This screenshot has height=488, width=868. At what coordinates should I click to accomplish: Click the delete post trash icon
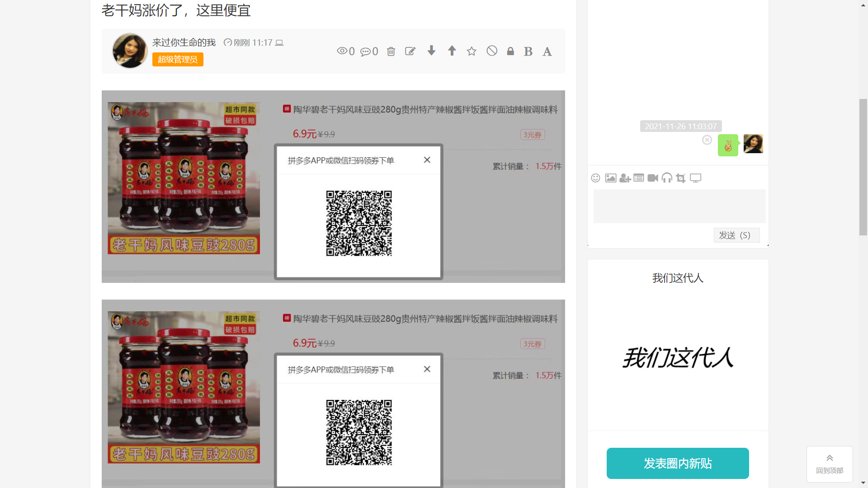(391, 52)
